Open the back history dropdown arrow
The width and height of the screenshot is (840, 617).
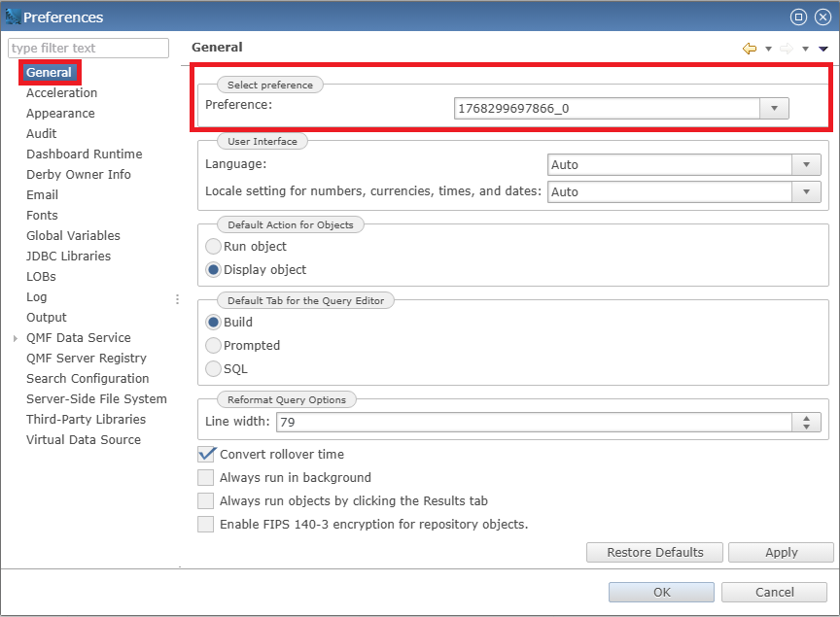[768, 49]
